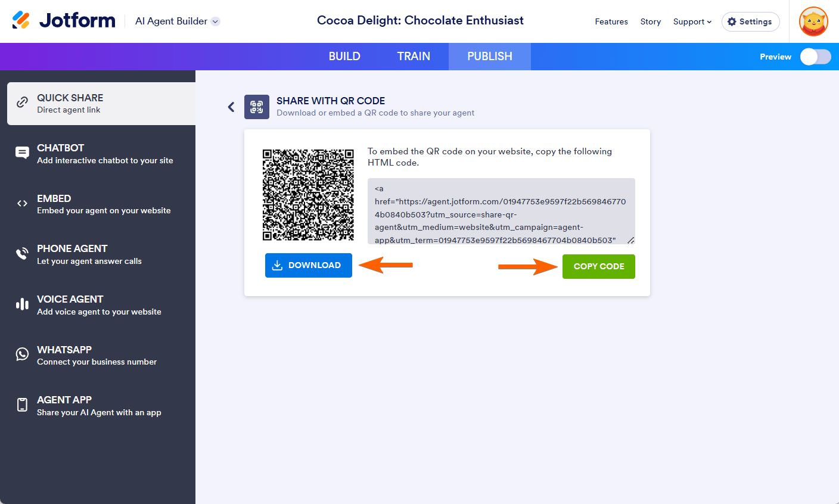Switch to the TRAIN tab

(414, 57)
